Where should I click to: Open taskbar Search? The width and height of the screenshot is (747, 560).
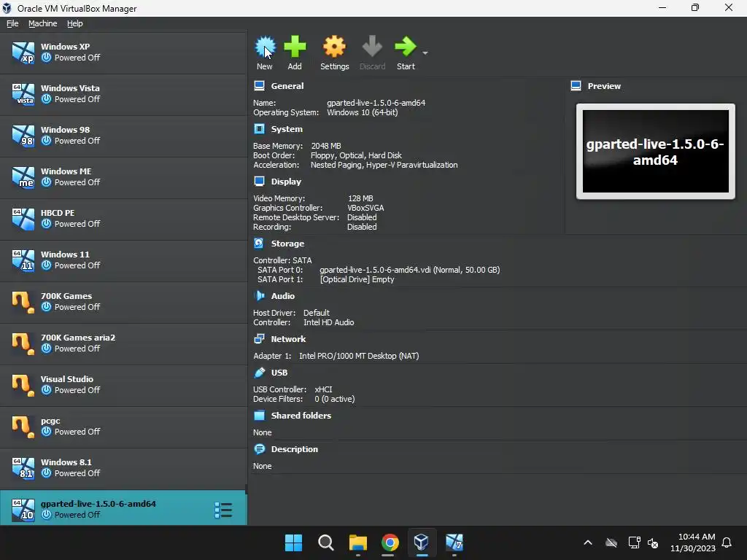click(x=326, y=542)
